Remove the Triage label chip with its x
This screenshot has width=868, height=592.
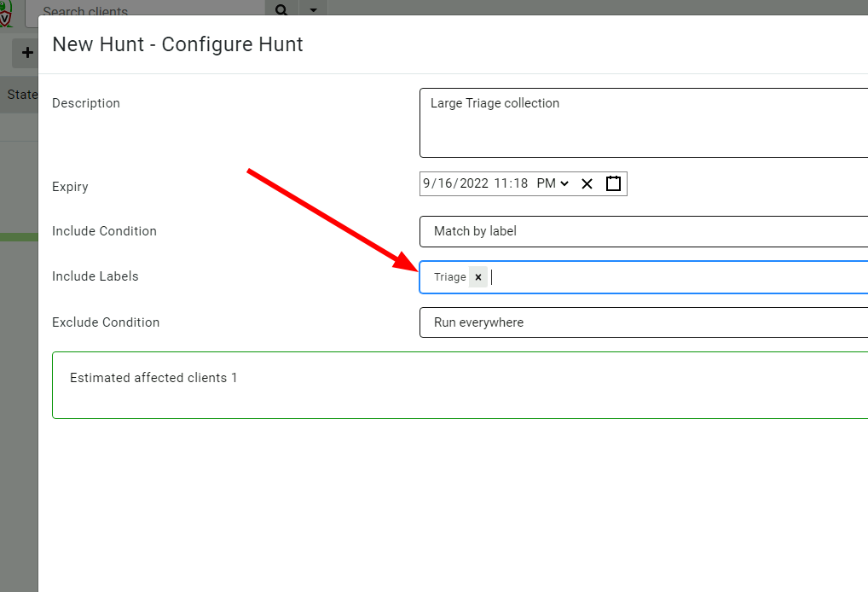(x=477, y=276)
